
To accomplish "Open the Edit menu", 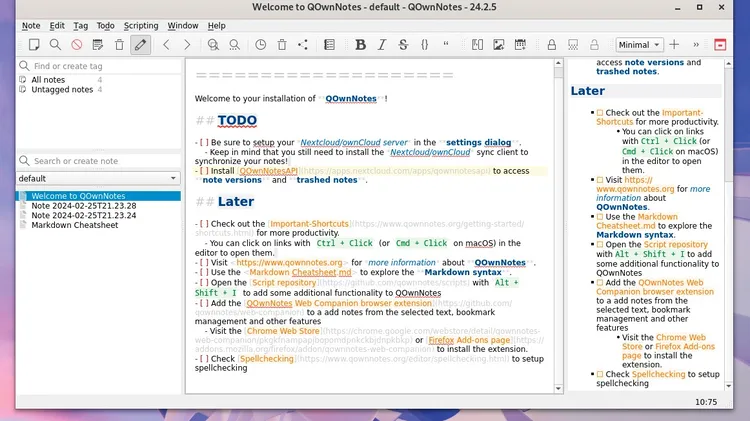I will (x=57, y=26).
